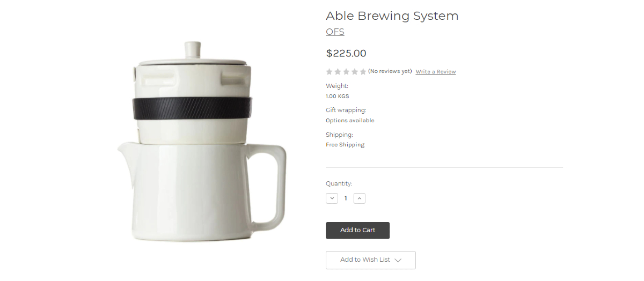Click the second rating star
This screenshot has height=281, width=644.
coord(338,72)
